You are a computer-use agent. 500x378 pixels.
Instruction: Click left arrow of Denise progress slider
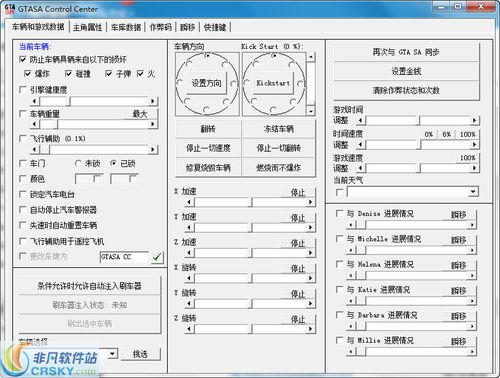pos(351,225)
